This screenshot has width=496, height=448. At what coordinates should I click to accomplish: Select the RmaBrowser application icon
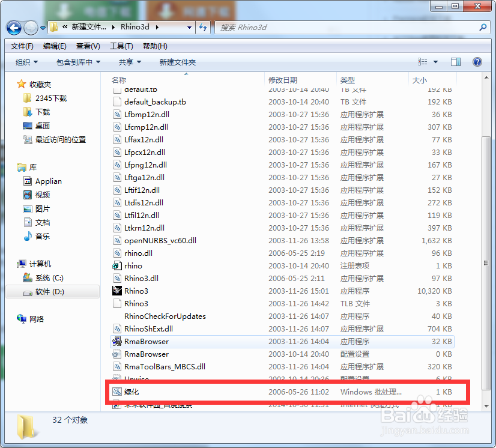(x=117, y=341)
